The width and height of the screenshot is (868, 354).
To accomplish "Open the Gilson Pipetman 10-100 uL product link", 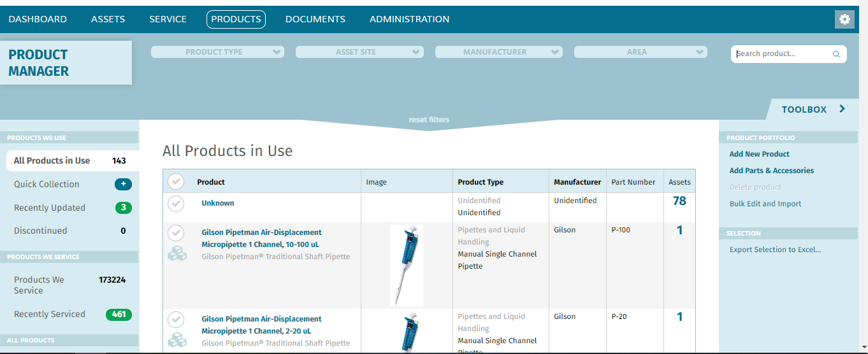I will [x=261, y=238].
